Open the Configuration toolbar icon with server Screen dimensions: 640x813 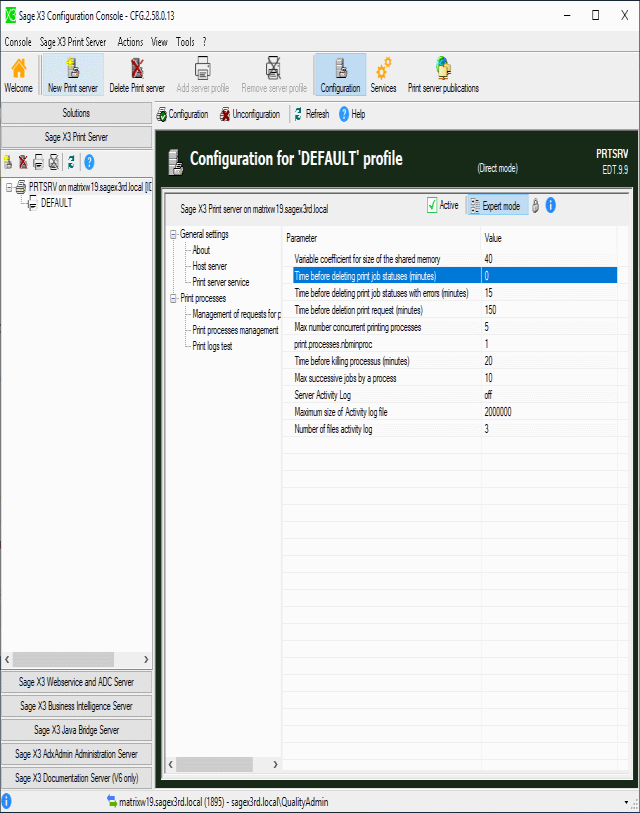pos(340,76)
